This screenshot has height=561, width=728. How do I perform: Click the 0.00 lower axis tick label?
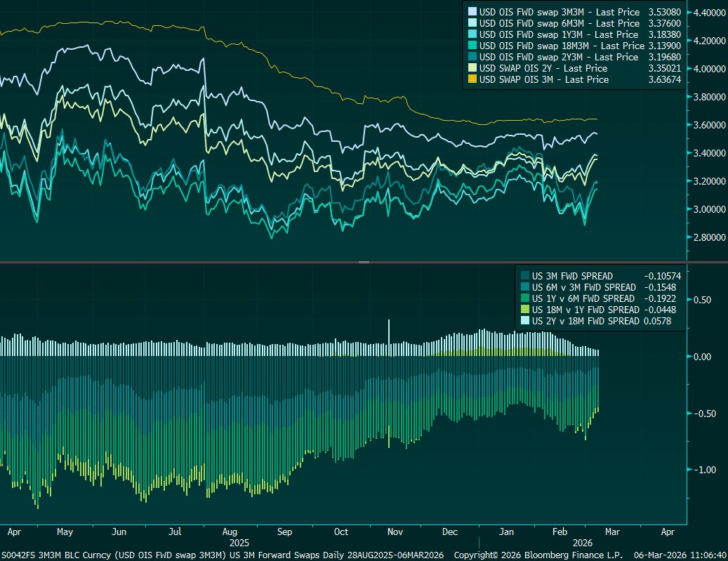click(x=703, y=357)
